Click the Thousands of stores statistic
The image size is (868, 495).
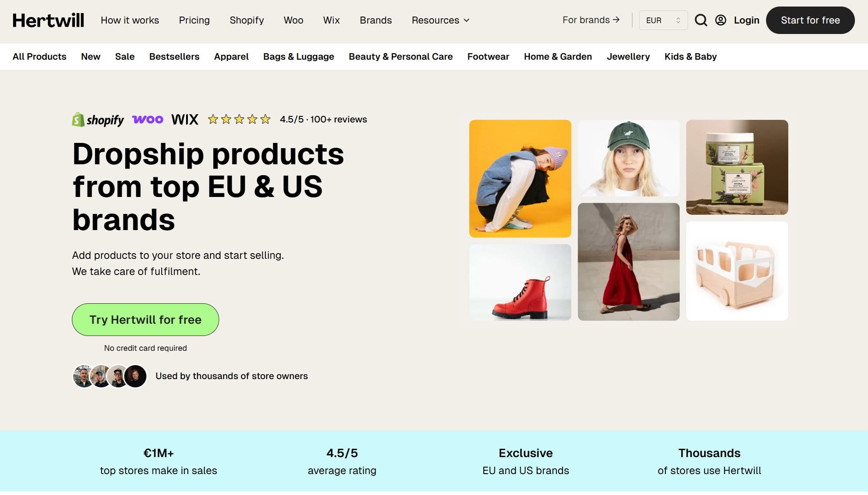(709, 461)
